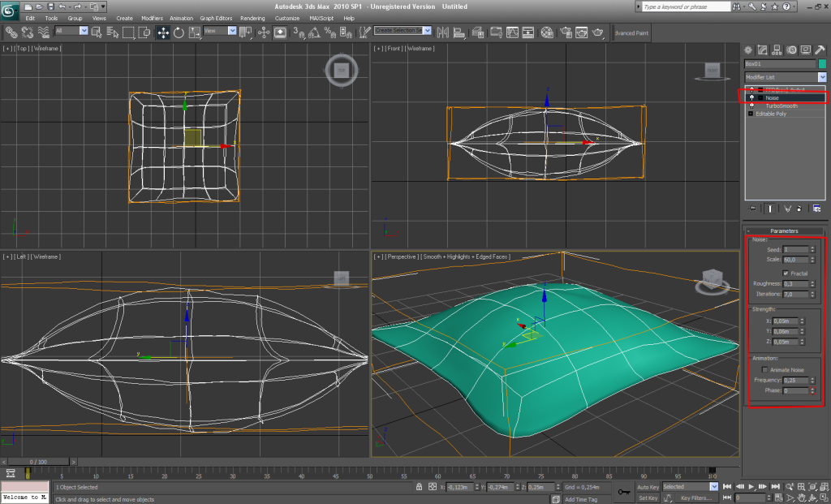Image resolution: width=831 pixels, height=504 pixels.
Task: Activate the Select and Rotate tool
Action: (x=178, y=32)
